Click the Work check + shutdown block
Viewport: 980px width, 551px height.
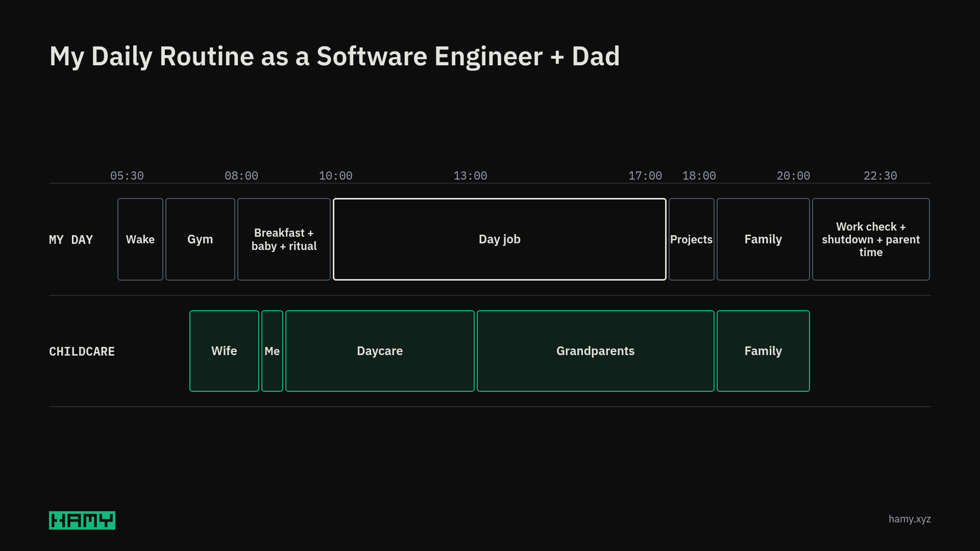click(871, 239)
